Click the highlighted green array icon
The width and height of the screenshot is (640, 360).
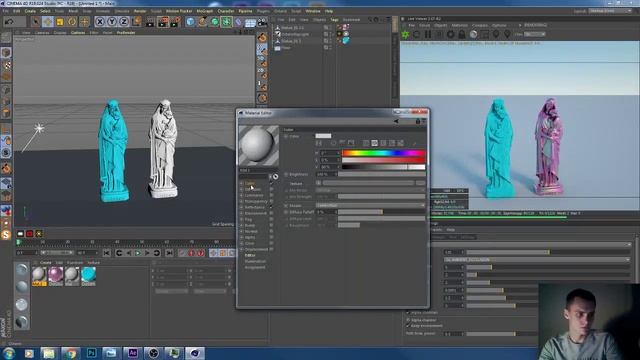point(226,21)
